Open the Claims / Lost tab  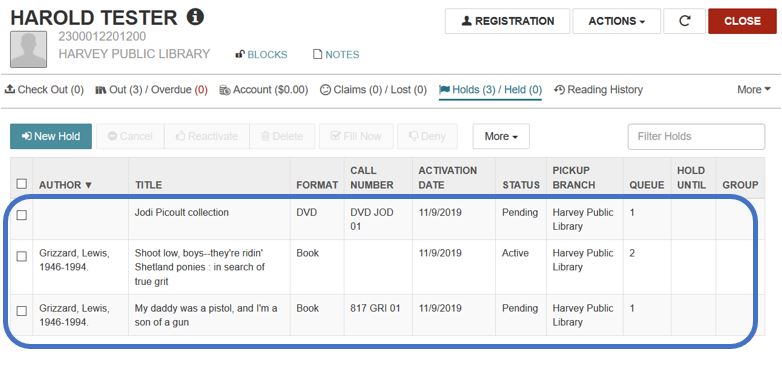click(x=373, y=90)
